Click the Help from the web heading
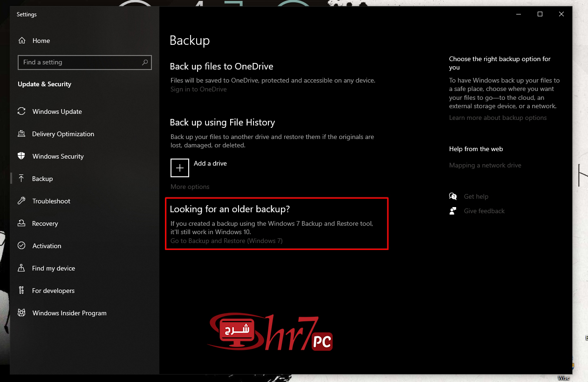 (x=476, y=149)
